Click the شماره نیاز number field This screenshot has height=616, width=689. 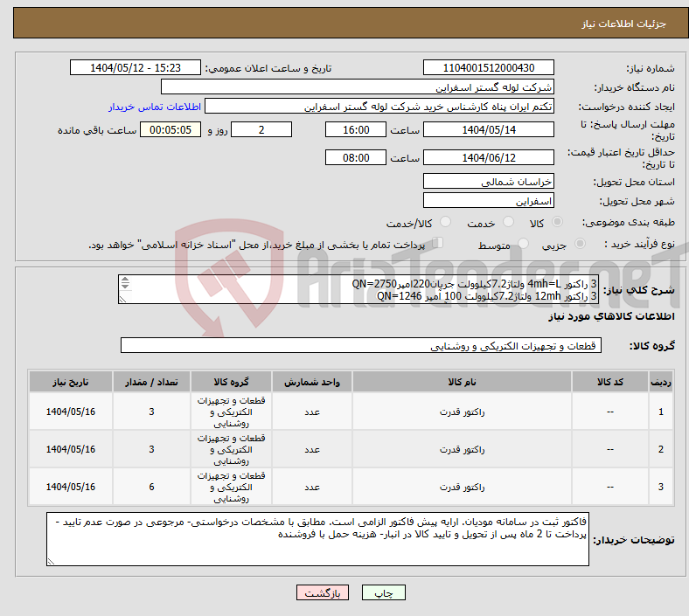coord(488,67)
